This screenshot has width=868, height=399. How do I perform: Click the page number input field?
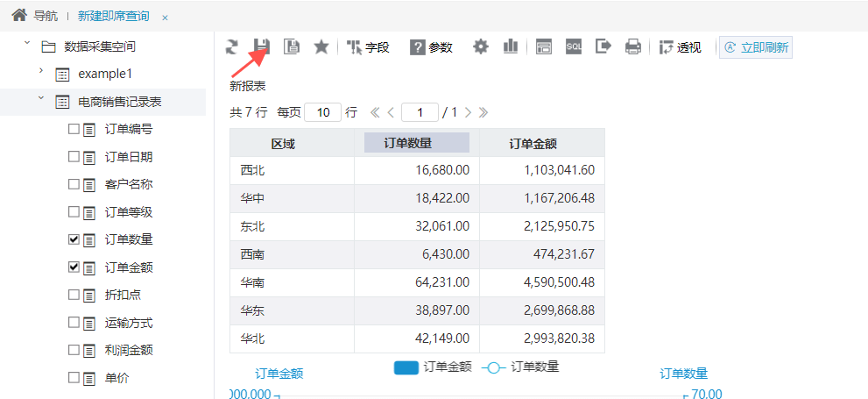[x=420, y=112]
